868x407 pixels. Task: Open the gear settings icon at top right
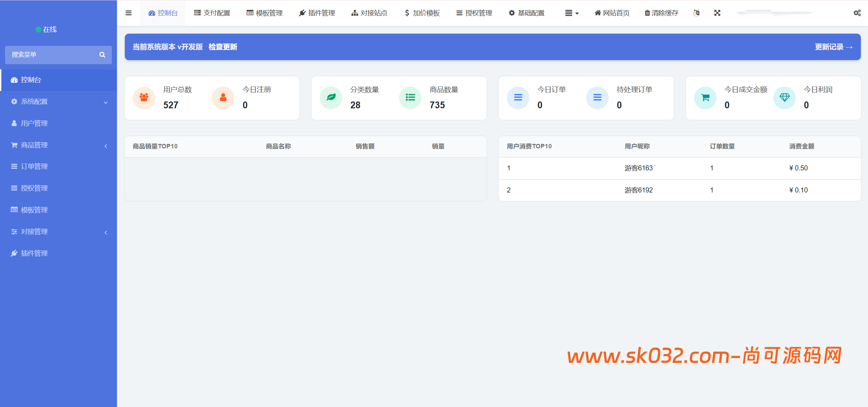857,13
